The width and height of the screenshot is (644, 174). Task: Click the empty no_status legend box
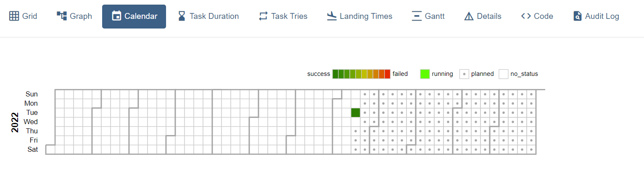[x=504, y=74]
